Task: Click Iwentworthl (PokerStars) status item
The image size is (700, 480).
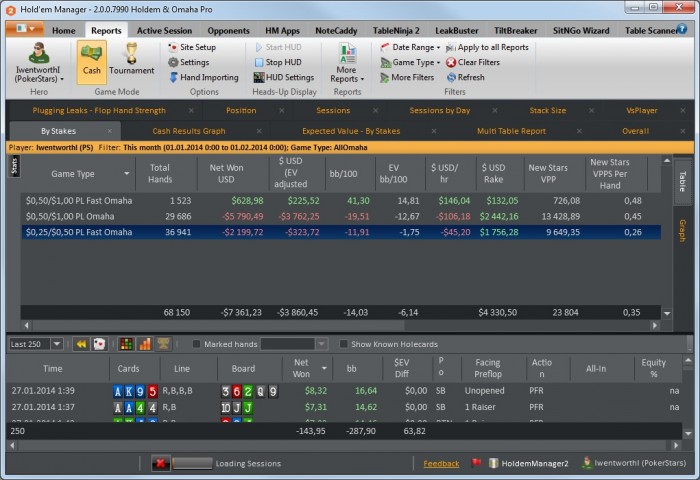Action: pos(634,463)
